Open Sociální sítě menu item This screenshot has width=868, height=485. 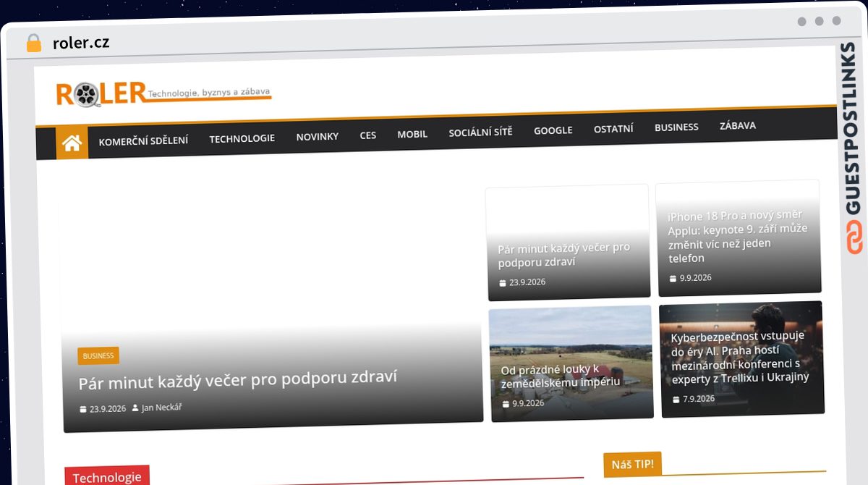[480, 132]
